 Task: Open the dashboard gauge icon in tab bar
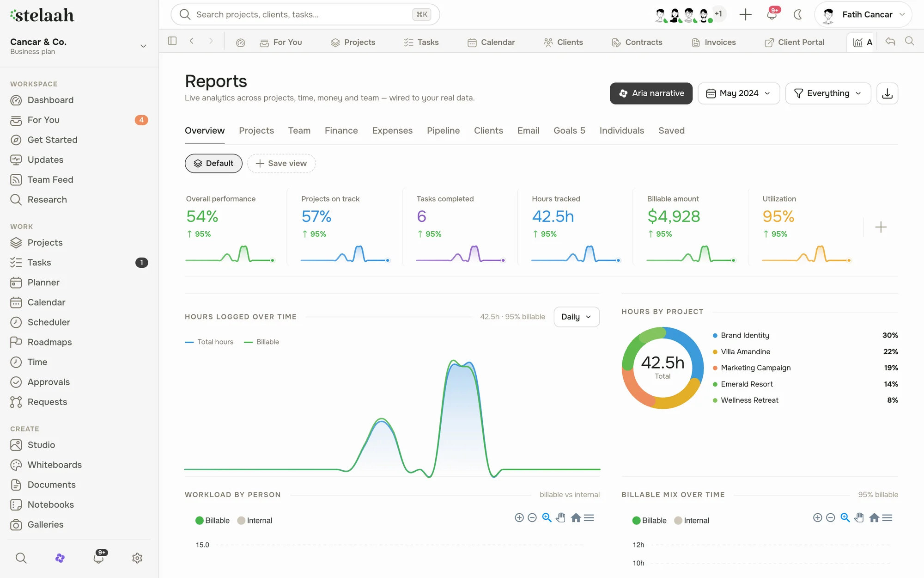240,43
